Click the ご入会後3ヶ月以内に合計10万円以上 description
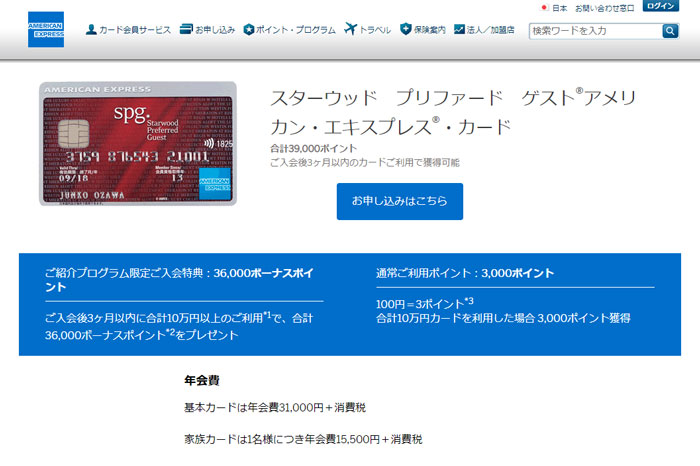The height and width of the screenshot is (466, 700). (x=179, y=326)
